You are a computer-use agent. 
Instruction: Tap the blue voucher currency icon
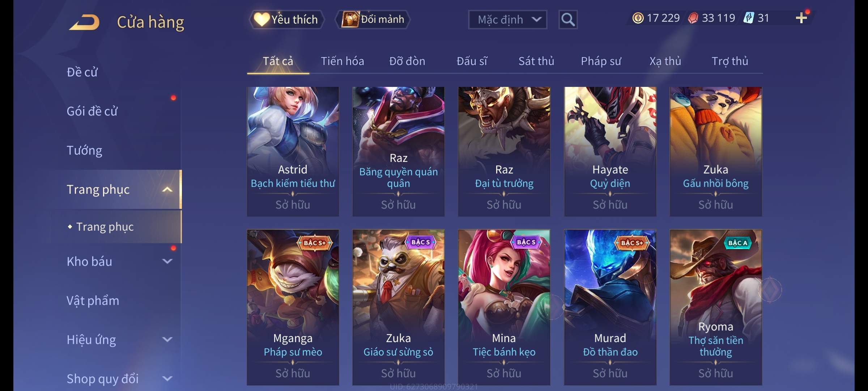(x=748, y=18)
